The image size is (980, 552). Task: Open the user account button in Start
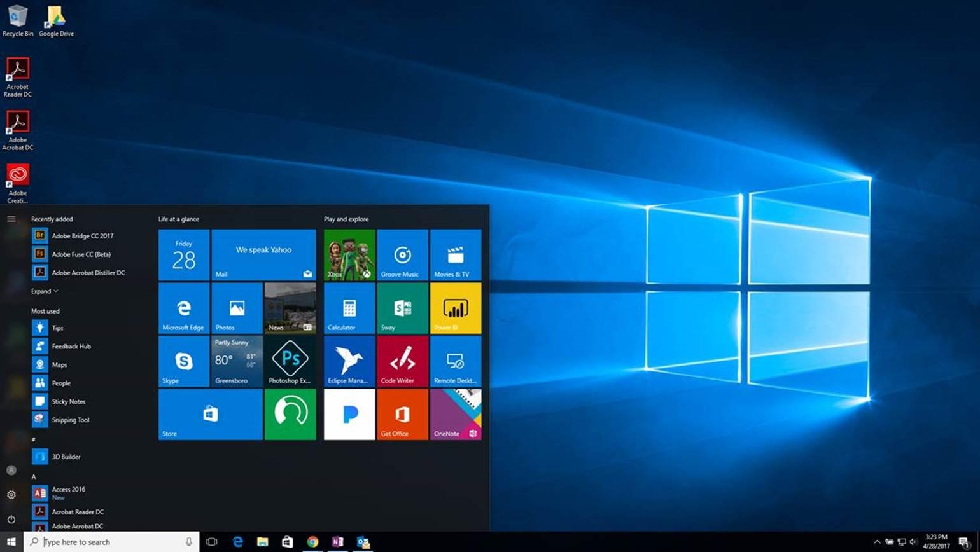coord(11,470)
